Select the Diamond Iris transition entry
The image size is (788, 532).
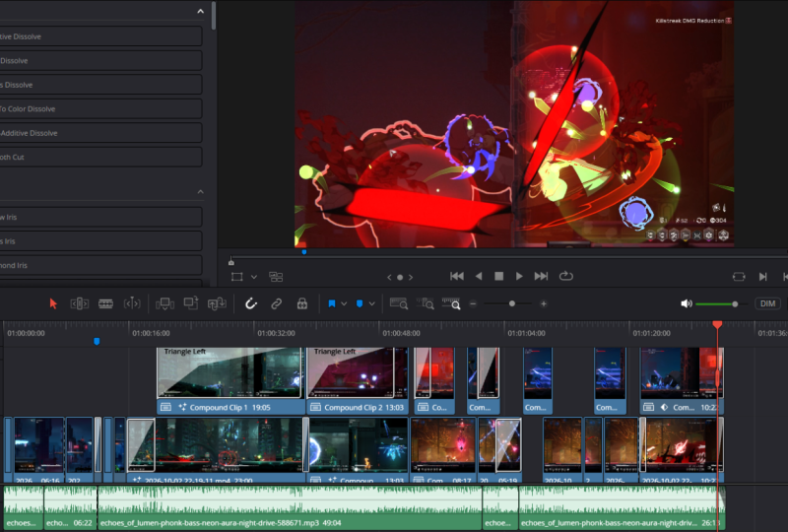tap(100, 265)
